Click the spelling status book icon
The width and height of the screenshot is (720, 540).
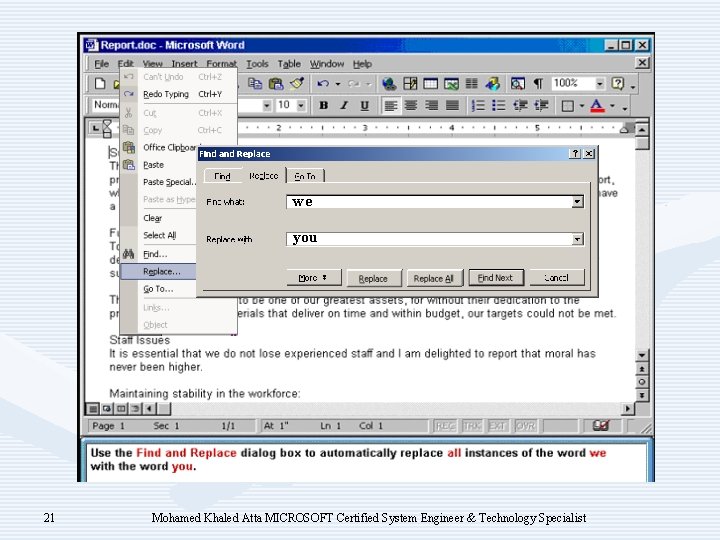tap(601, 426)
